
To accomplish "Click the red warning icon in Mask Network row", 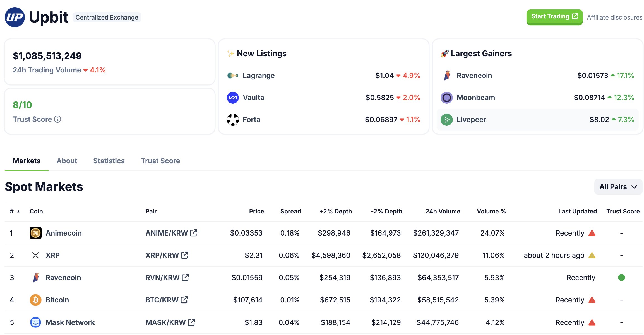I will [592, 322].
